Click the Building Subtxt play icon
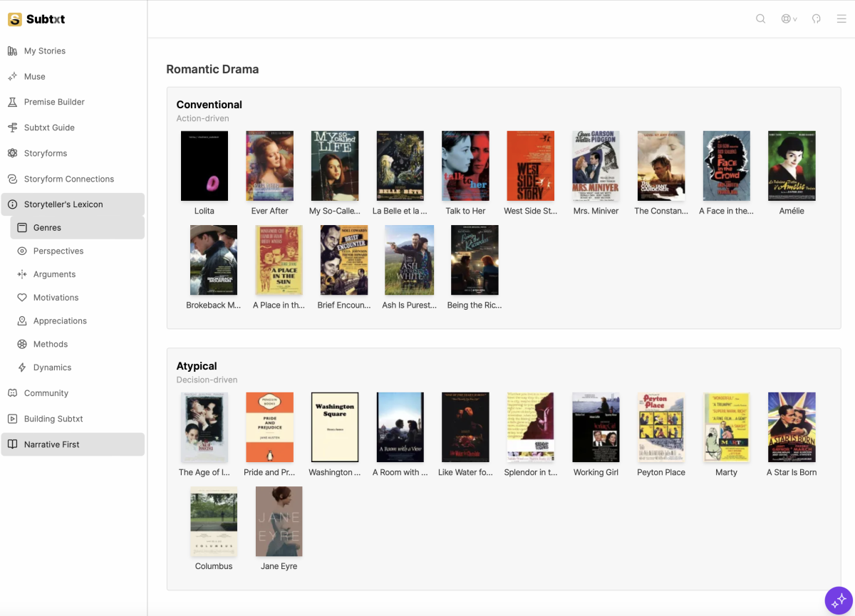 [x=12, y=419]
